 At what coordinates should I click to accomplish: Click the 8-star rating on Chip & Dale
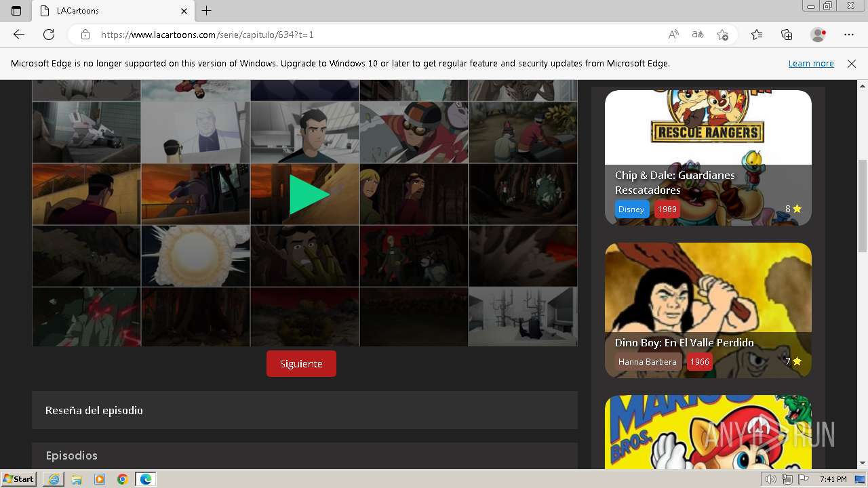[793, 209]
